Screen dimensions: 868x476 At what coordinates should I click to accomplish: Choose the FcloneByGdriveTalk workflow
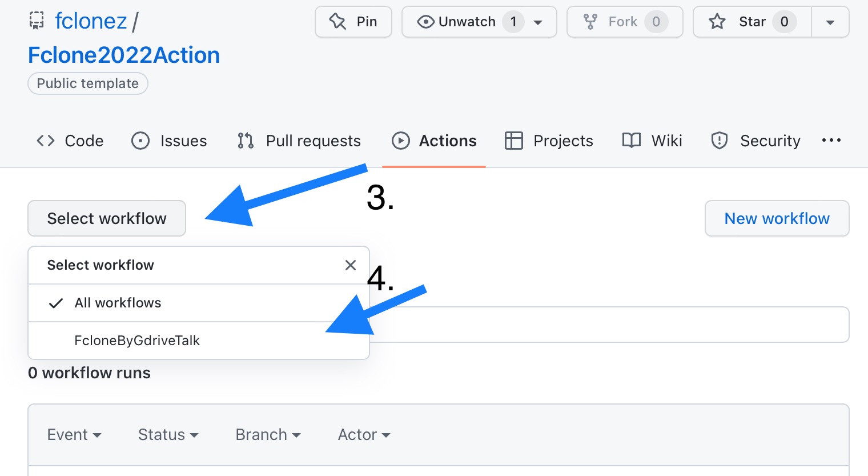coord(137,341)
